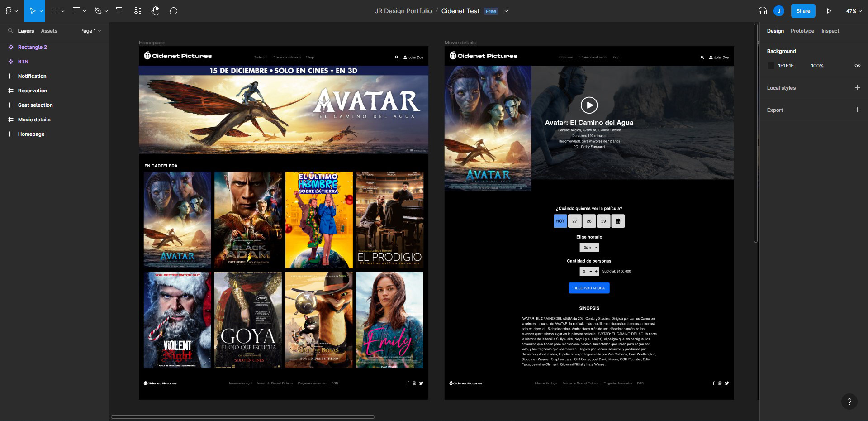868x421 pixels.
Task: Click the canvas vertical scrollbar
Action: pos(755,133)
